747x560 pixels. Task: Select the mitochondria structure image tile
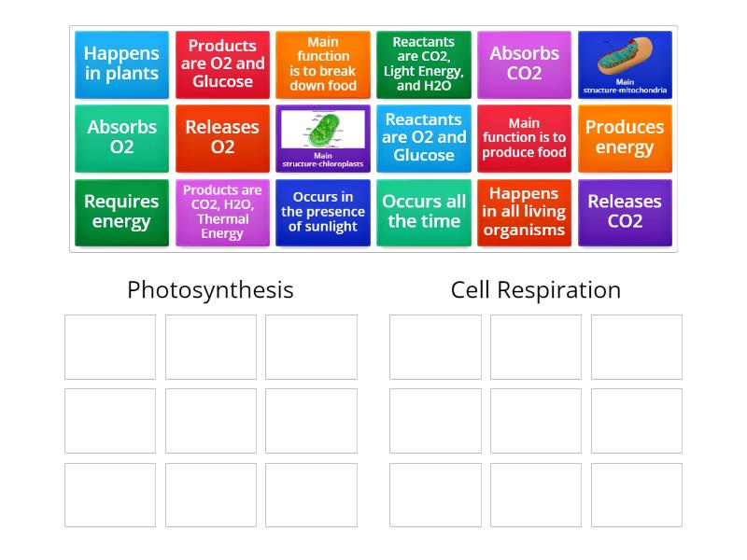[625, 64]
